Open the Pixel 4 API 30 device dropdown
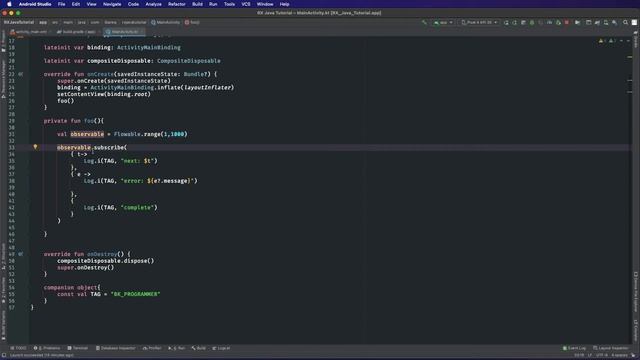640x360 pixels. pyautogui.click(x=480, y=22)
